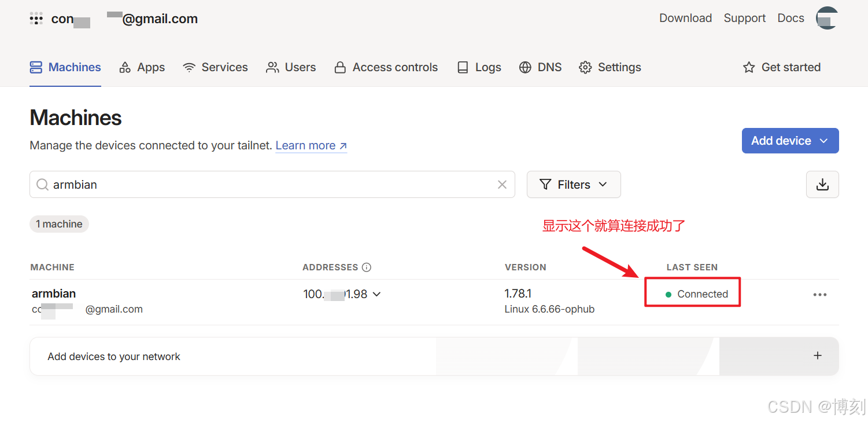
Task: Expand the Filters dropdown
Action: (574, 185)
